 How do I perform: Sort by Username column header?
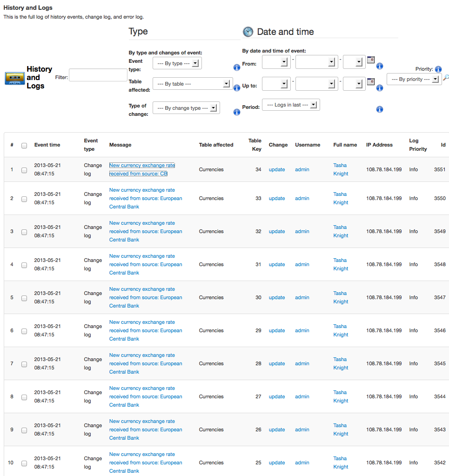308,145
